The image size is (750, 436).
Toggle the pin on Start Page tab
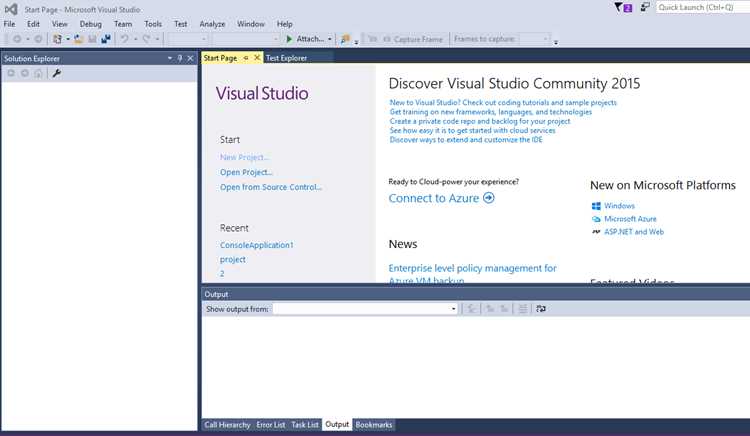click(x=246, y=58)
